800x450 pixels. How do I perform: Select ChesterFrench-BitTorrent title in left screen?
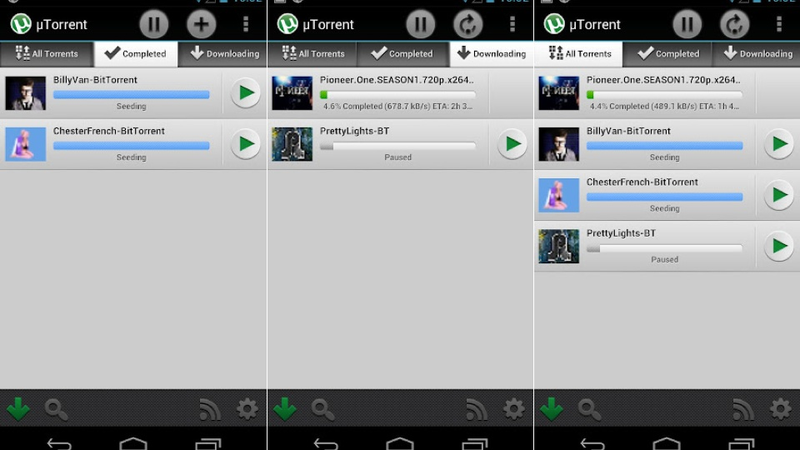(109, 131)
